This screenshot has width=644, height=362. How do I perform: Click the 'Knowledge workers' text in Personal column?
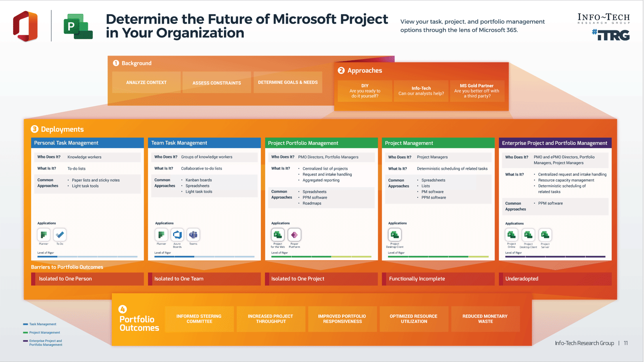pos(85,157)
